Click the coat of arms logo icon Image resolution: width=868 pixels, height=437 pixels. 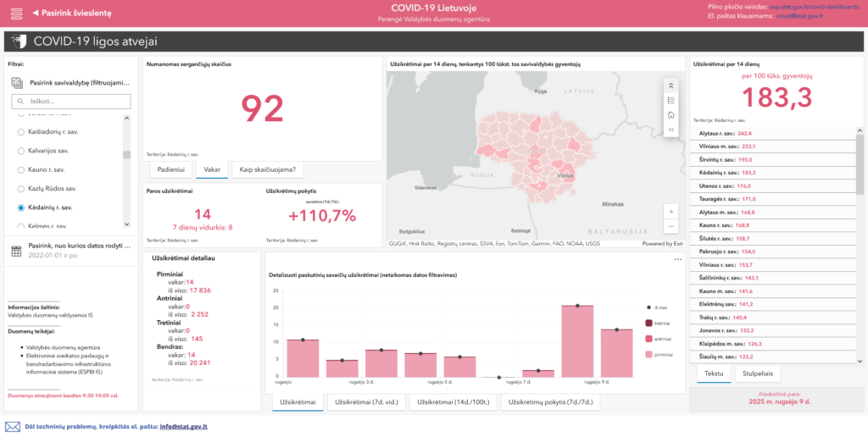click(x=19, y=41)
